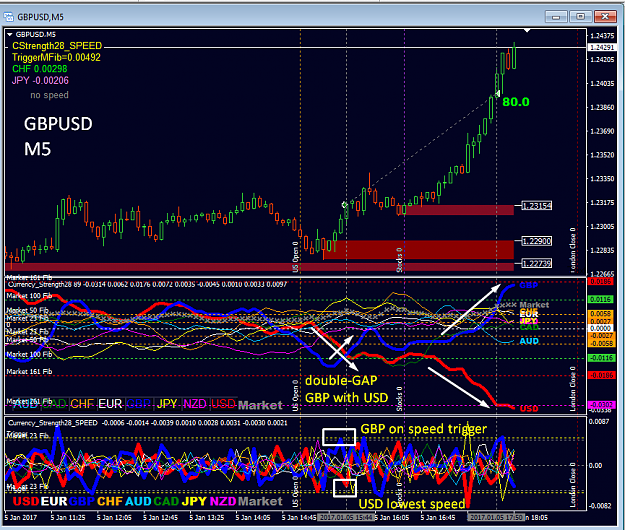Click the magenta -0.0302 level tag

coord(601,405)
